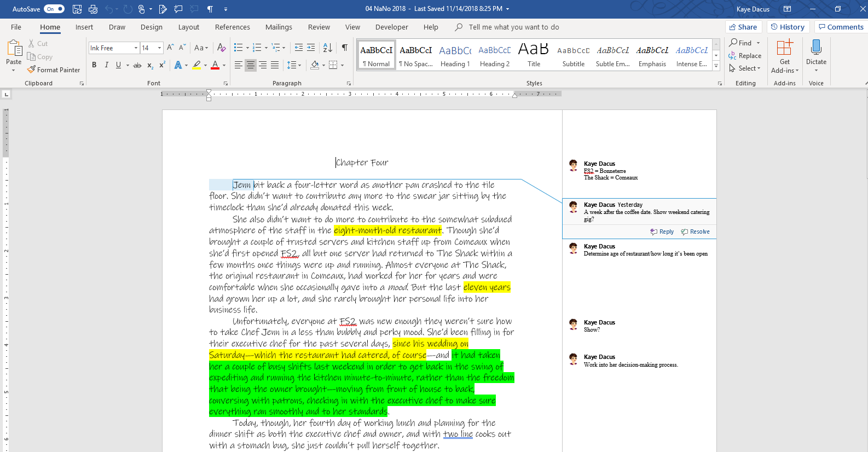Toggle Bold formatting
868x452 pixels.
tap(94, 65)
